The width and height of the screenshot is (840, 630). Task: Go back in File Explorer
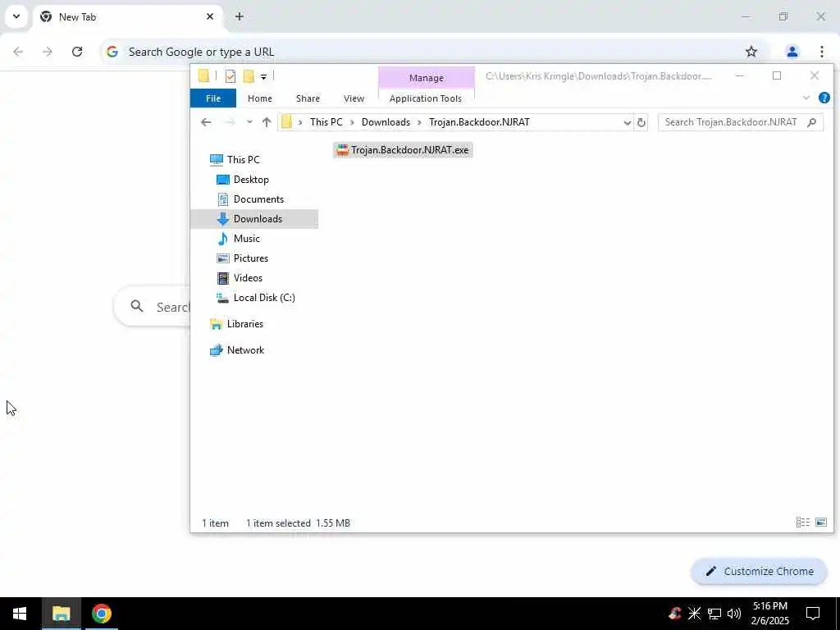[x=206, y=122]
